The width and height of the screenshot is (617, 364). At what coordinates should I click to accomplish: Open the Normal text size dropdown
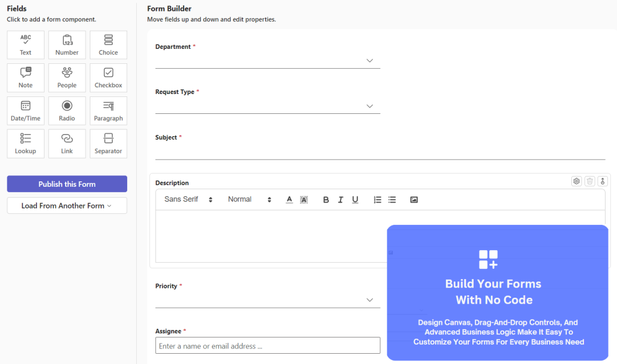pos(249,199)
